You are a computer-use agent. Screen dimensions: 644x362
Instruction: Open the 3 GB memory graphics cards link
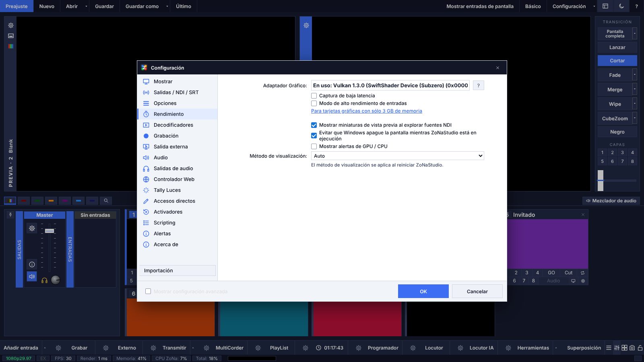coord(367,111)
